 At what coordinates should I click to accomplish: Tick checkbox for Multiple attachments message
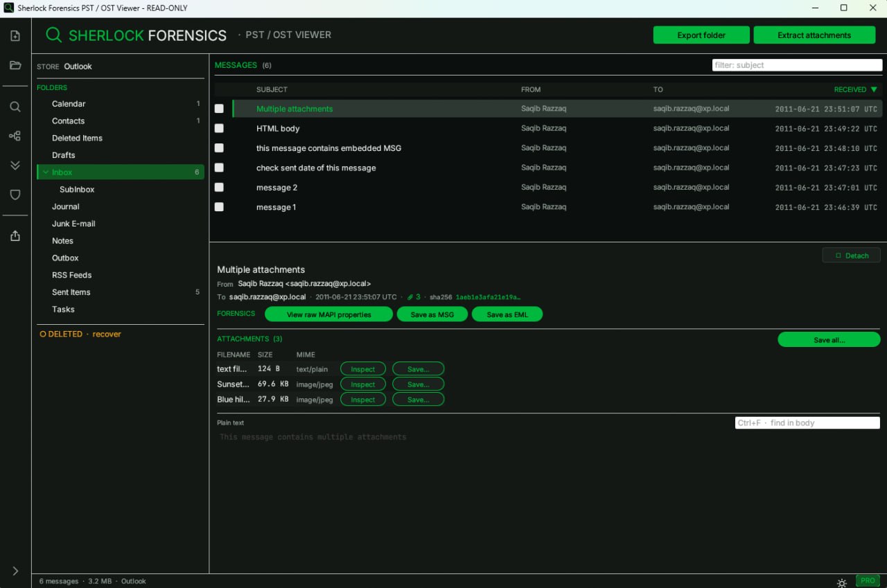pyautogui.click(x=219, y=109)
